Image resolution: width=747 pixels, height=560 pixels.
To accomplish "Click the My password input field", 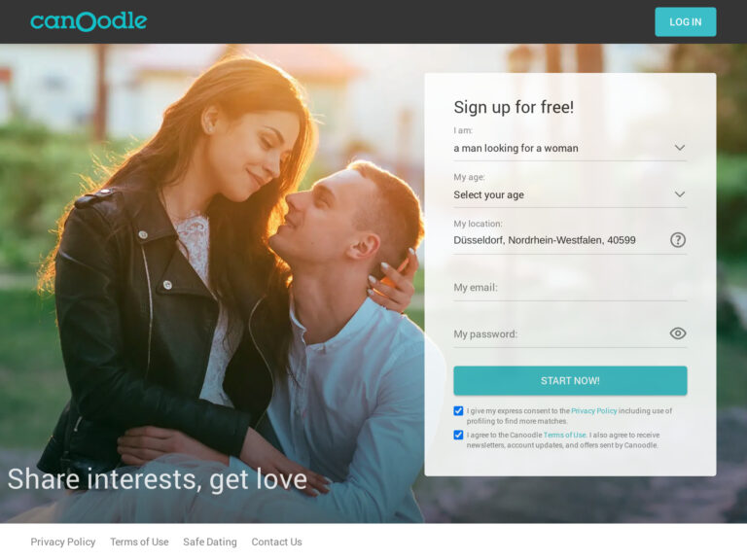I will (560, 333).
